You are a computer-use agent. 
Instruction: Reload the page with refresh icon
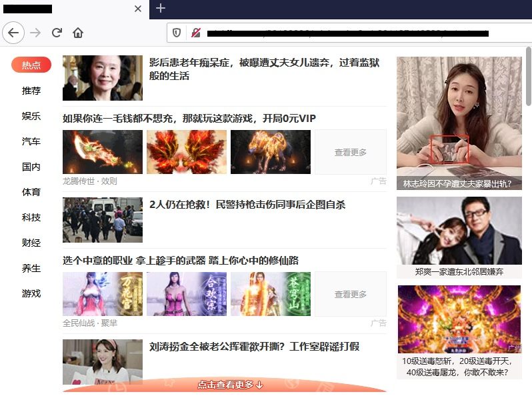pos(57,33)
